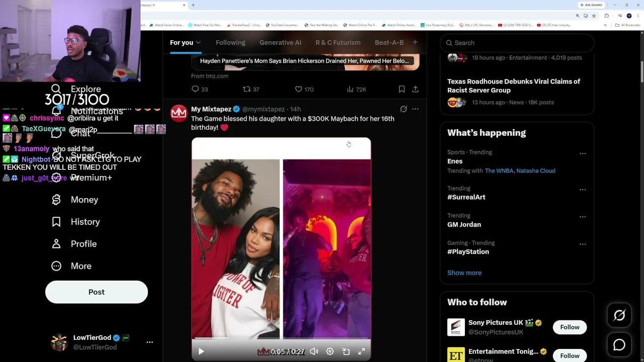The image size is (644, 362).
Task: Open more options on My Mixtapez post
Action: (415, 109)
